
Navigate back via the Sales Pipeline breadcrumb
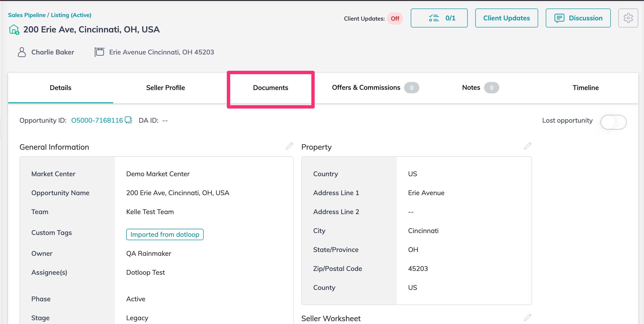coord(27,15)
